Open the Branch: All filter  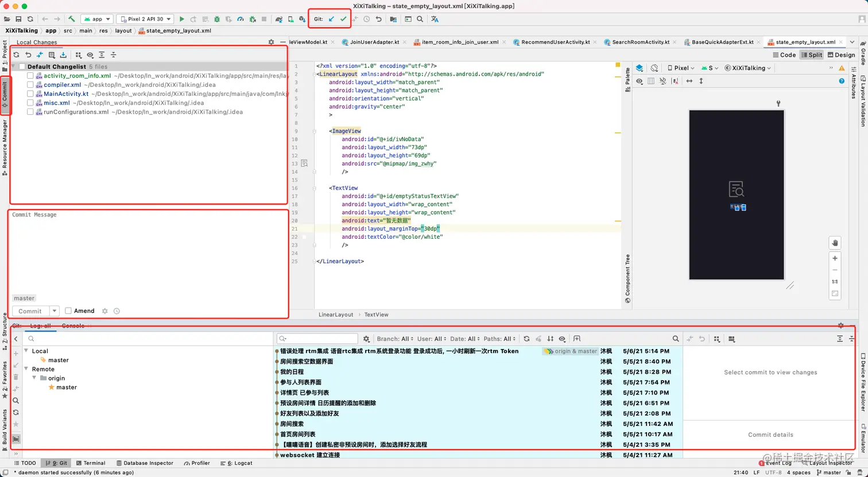394,339
